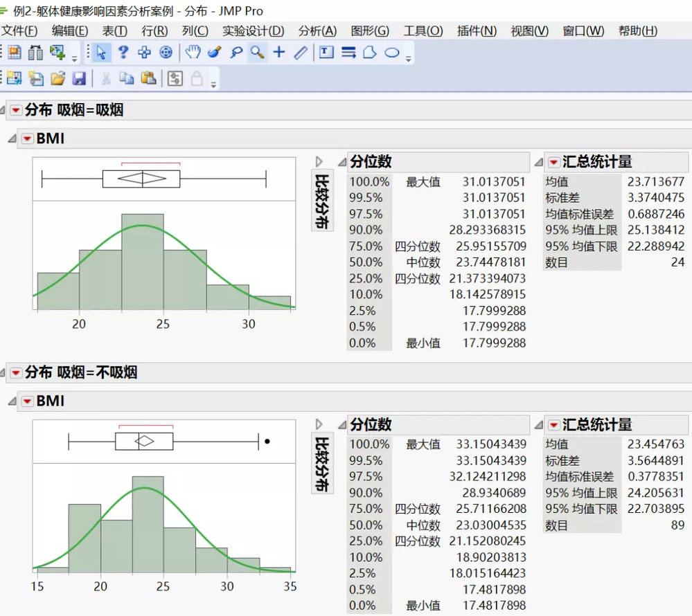Screen dimensions: 692x616
Task: Click the median value 23.74478181
Action: tap(490, 262)
